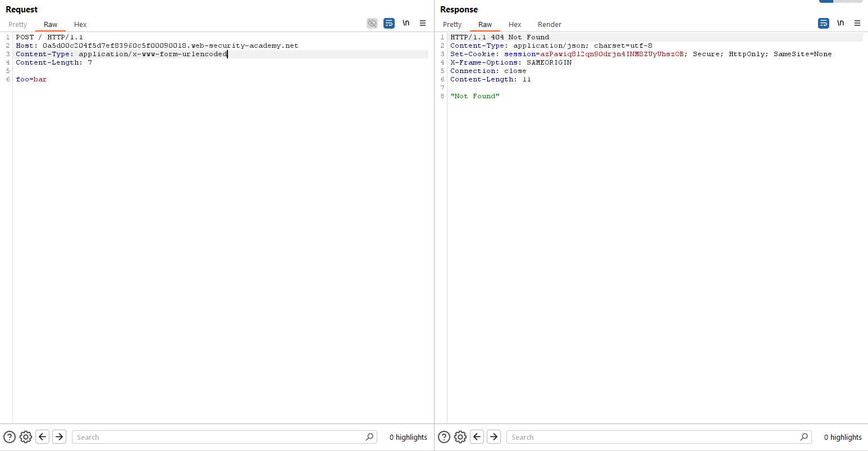Switch Request view to Hex tab
868x451 pixels.
point(80,24)
